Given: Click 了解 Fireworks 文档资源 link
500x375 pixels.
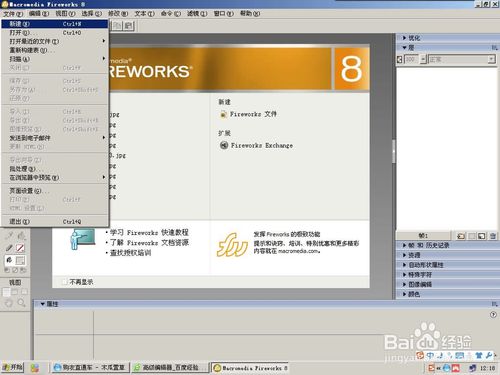Looking at the screenshot, I should click(x=149, y=243).
